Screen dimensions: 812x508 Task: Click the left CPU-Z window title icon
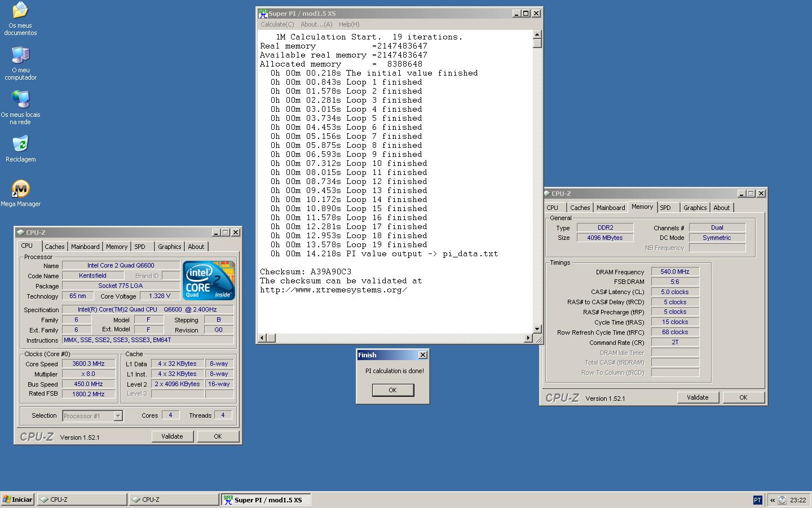[21, 232]
